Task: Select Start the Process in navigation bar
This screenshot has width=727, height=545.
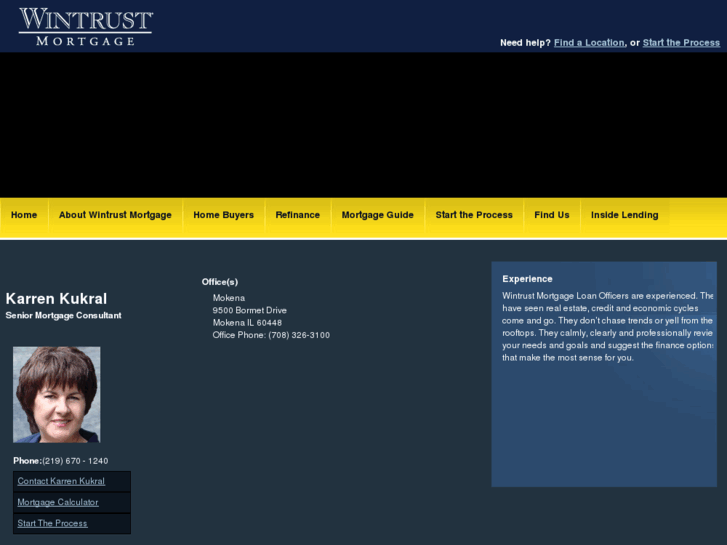Action: coord(474,215)
